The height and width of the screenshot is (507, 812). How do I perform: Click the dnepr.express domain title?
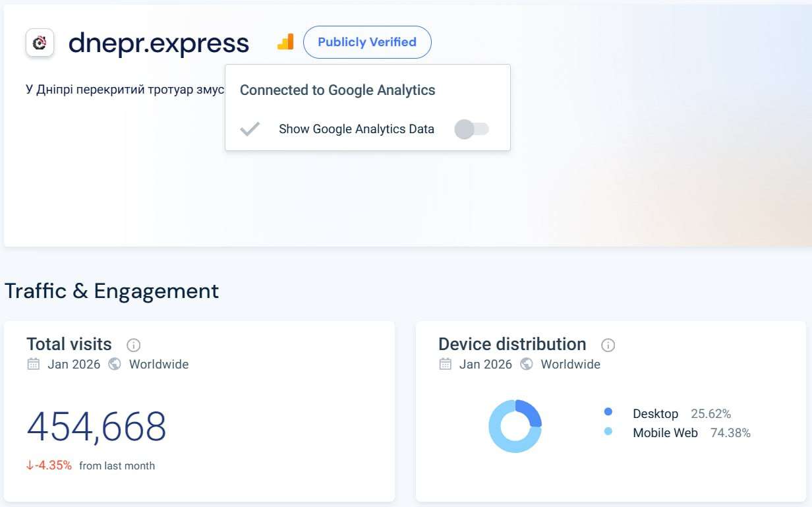(159, 43)
